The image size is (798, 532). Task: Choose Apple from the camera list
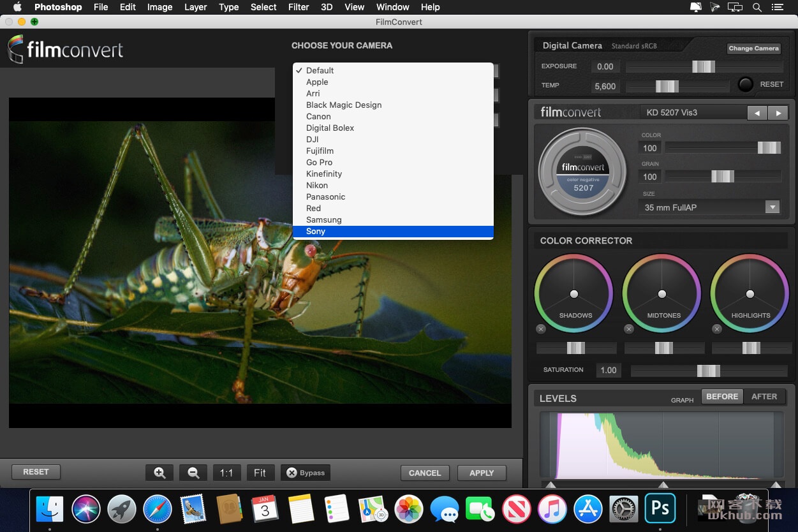(393, 82)
